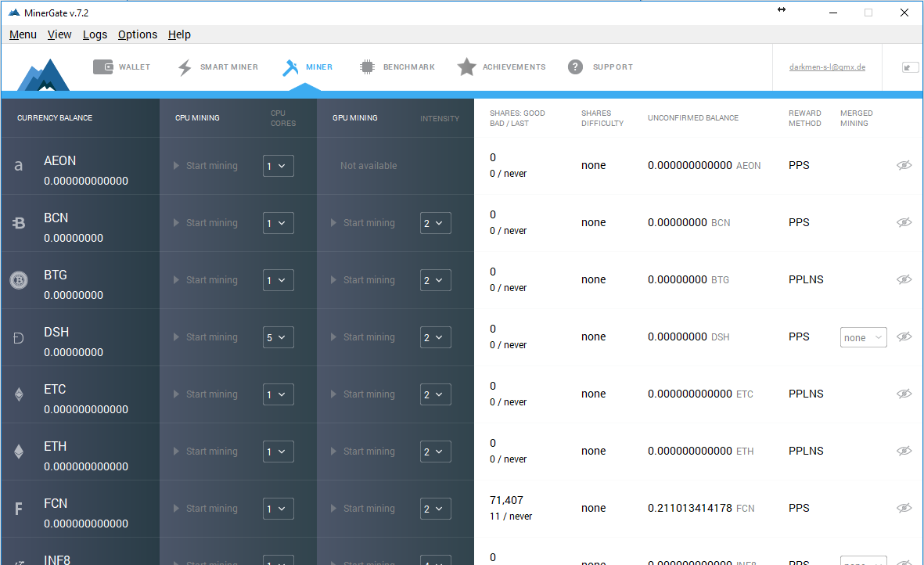Open AEON CPU cores dropdown
This screenshot has width=924, height=565.
pos(279,166)
